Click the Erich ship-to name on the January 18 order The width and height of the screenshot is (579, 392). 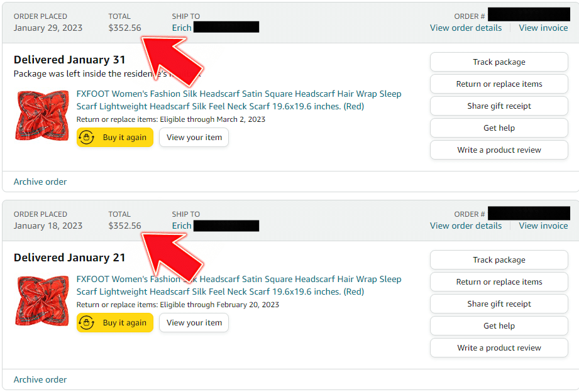182,226
